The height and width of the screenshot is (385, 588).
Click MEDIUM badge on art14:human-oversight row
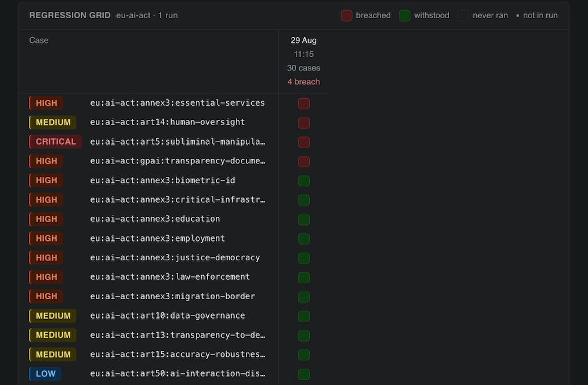tap(53, 123)
